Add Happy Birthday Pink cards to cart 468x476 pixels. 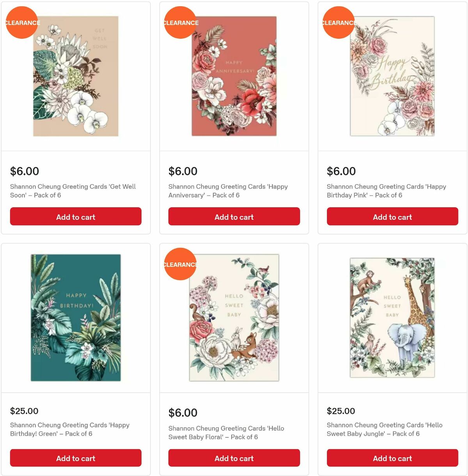(392, 217)
